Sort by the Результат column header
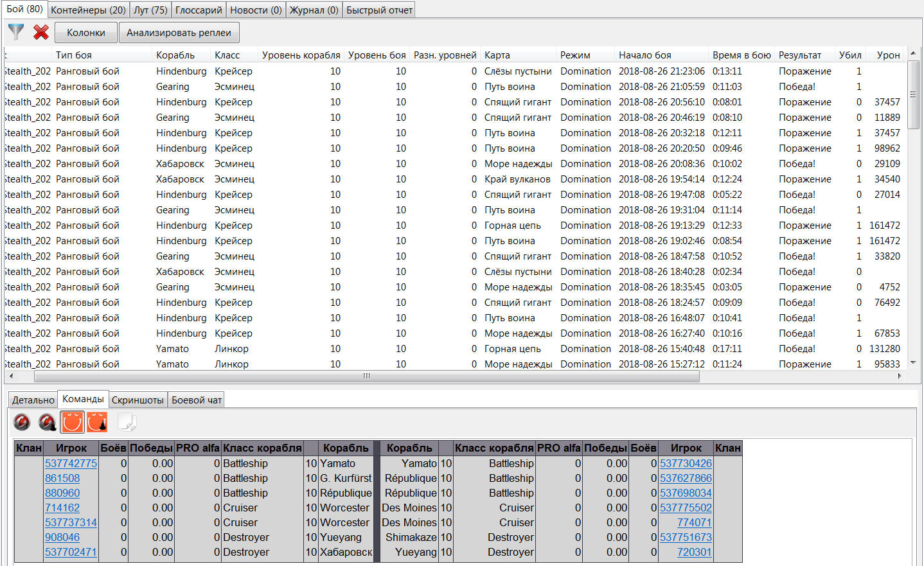 (804, 55)
